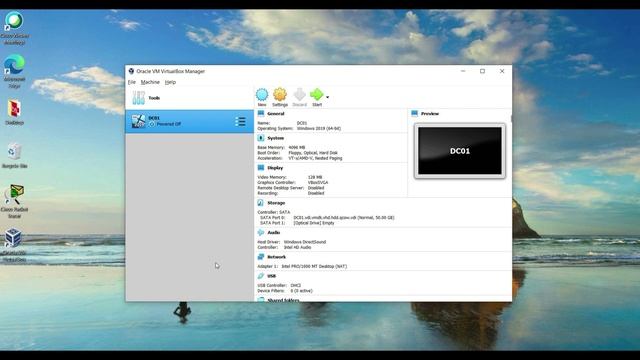Click the Network section header

276,257
